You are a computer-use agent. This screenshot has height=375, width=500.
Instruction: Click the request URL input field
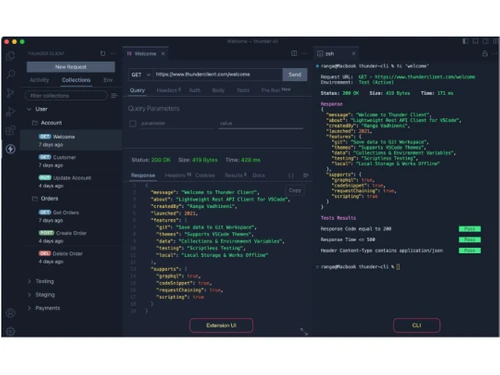218,75
